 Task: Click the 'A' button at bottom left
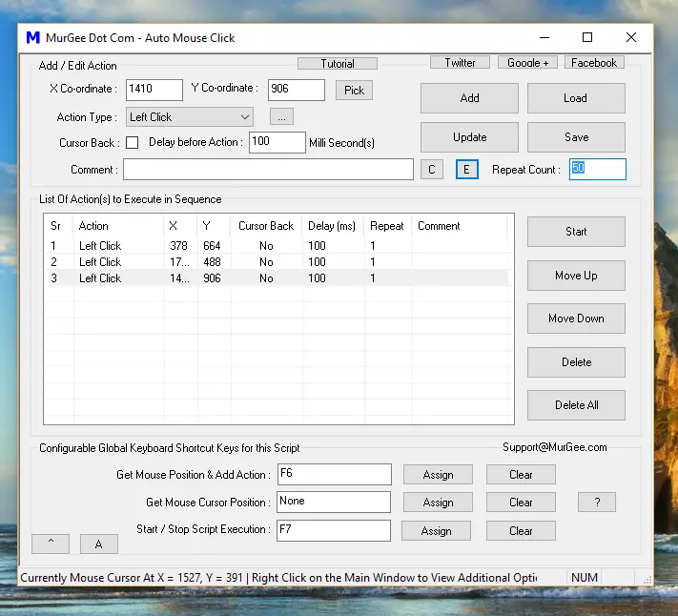click(98, 544)
